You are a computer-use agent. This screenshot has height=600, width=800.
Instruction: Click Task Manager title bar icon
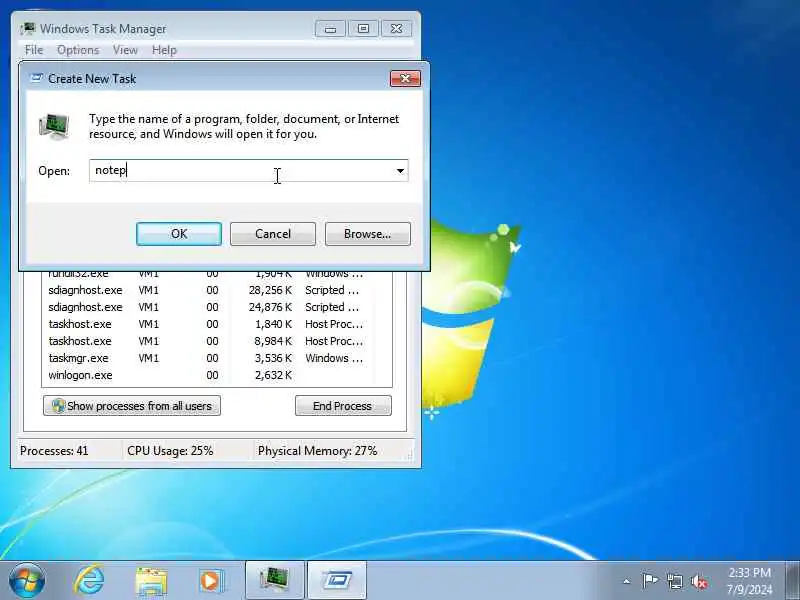28,29
